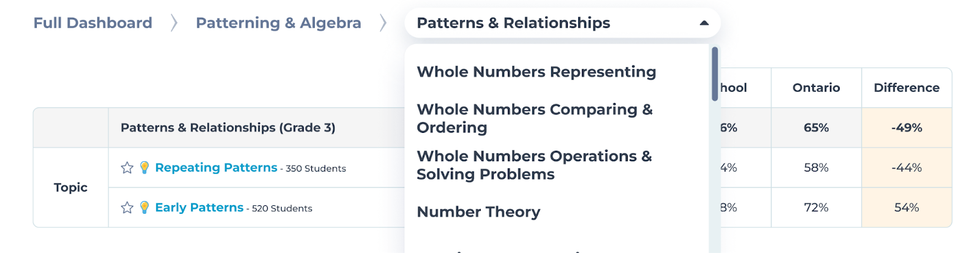Select Number Theory from the list
Screen dimensions: 980x253
[x=478, y=212]
